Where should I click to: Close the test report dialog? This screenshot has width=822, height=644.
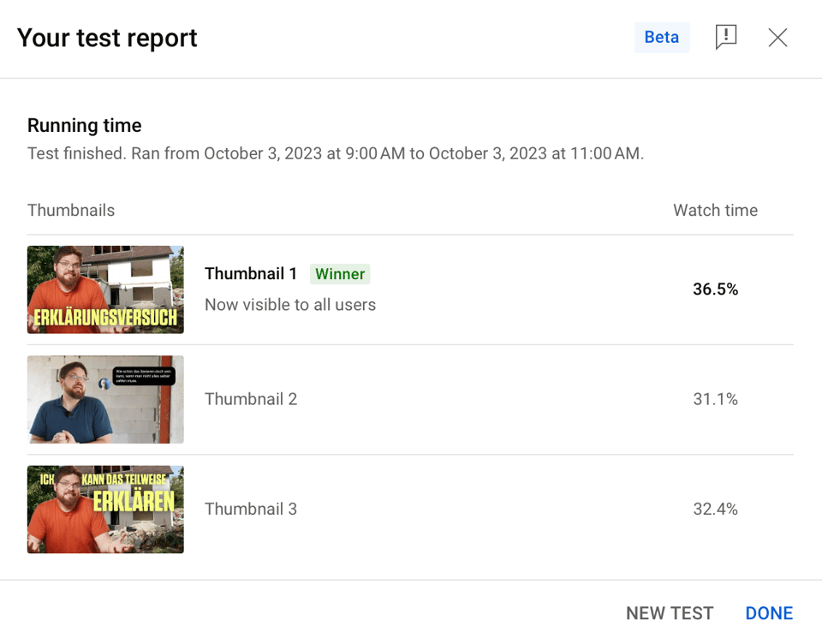coord(777,37)
